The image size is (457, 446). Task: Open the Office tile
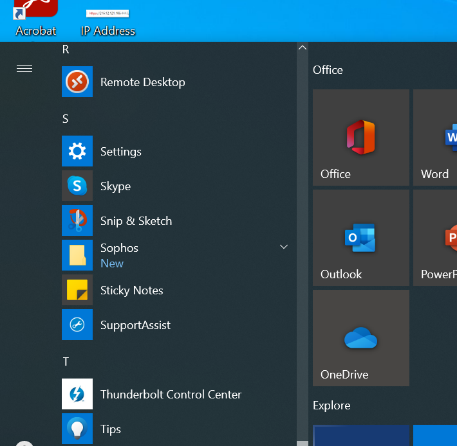click(x=361, y=137)
